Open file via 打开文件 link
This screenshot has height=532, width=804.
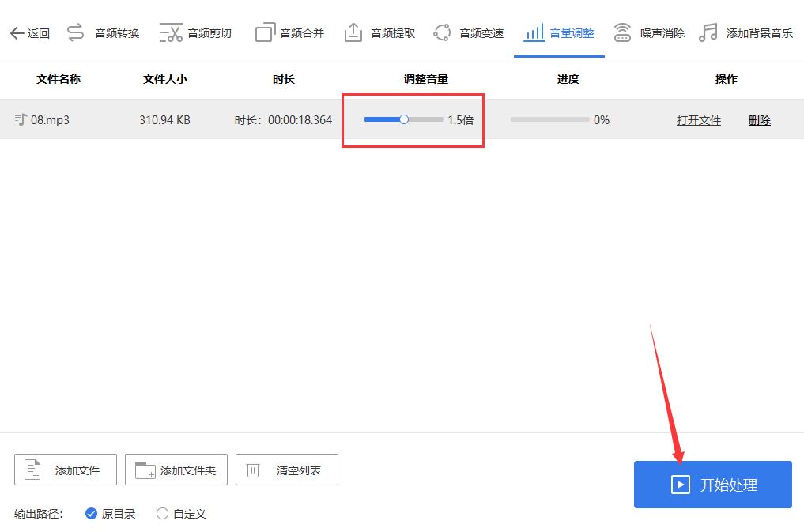[698, 119]
